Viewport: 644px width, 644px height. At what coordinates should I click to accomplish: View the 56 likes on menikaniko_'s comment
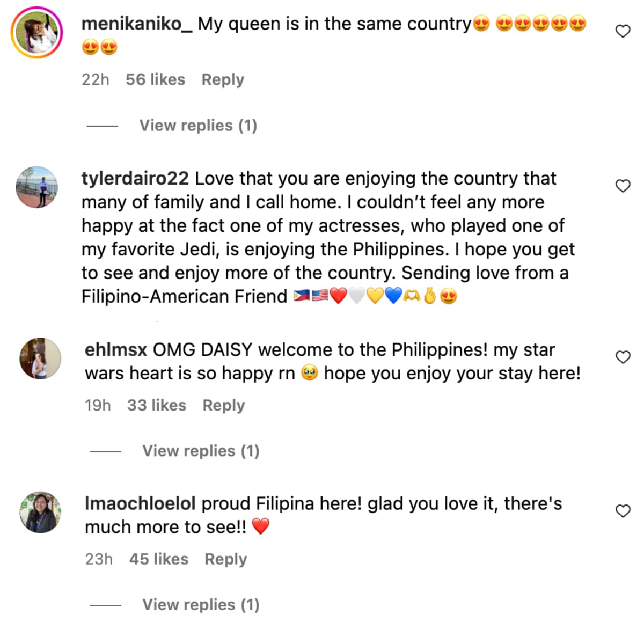tap(155, 79)
